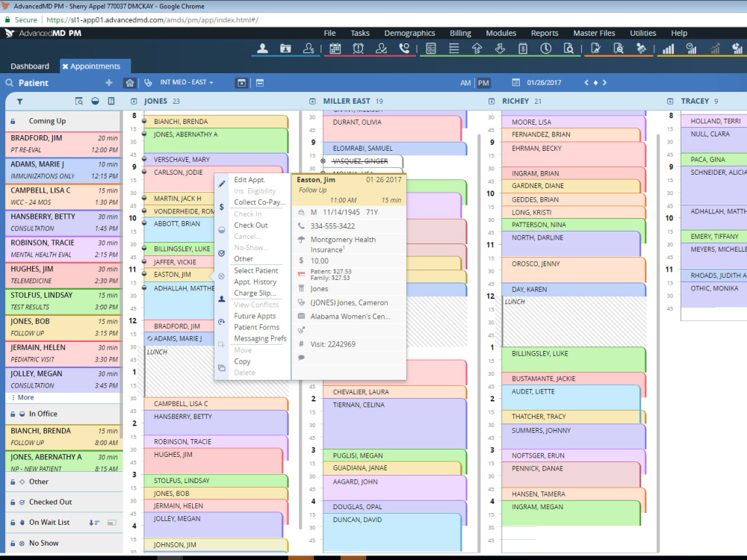Open the patient person icon in toolbar
The image size is (747, 560).
coord(262,49)
